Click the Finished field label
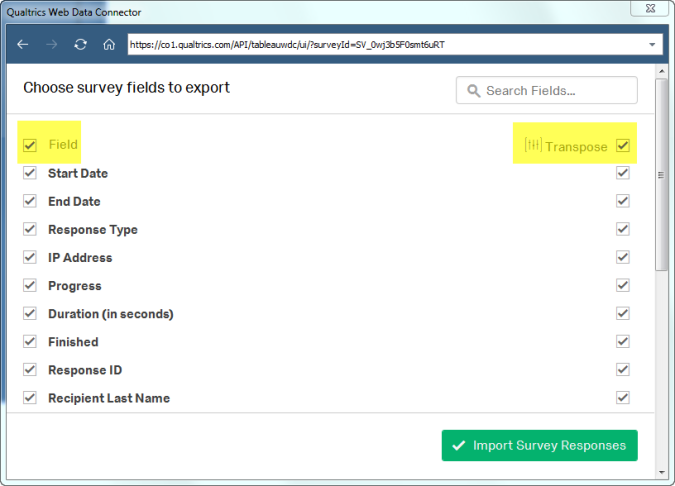Viewport: 675px width, 486px height. click(73, 342)
